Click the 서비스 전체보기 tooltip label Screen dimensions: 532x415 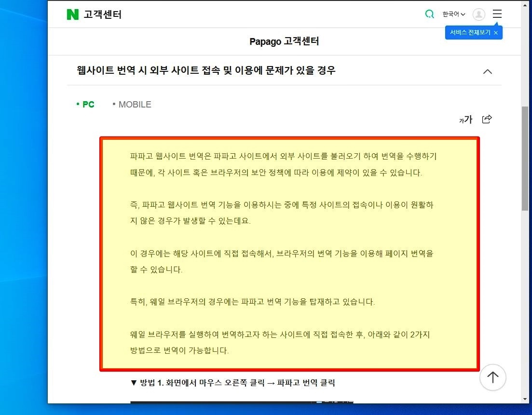tap(470, 33)
